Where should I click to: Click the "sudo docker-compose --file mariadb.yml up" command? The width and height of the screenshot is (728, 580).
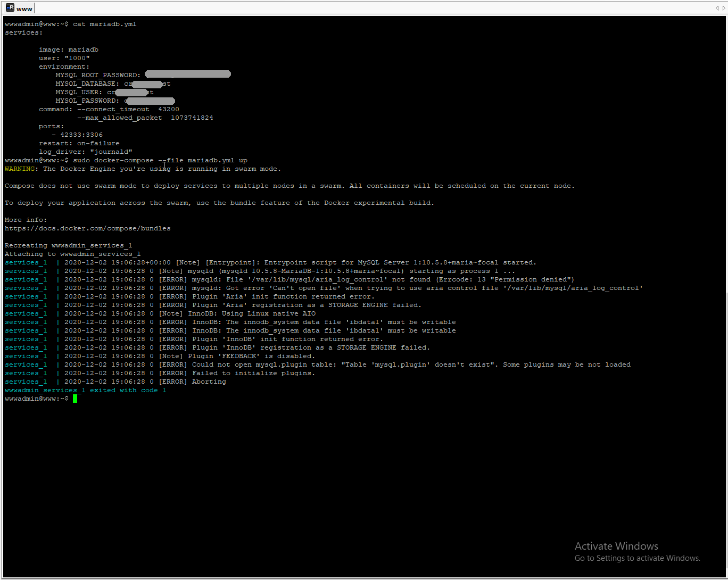pos(160,160)
